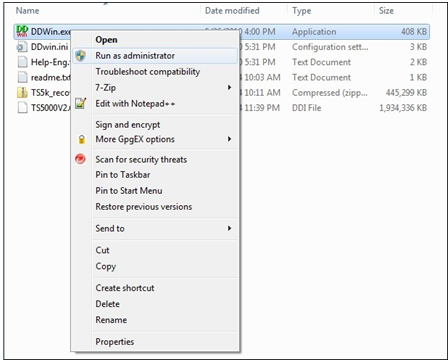Screen dimensions: 448x361
Task: Click the Configuration sett... type cell
Action: click(x=330, y=47)
